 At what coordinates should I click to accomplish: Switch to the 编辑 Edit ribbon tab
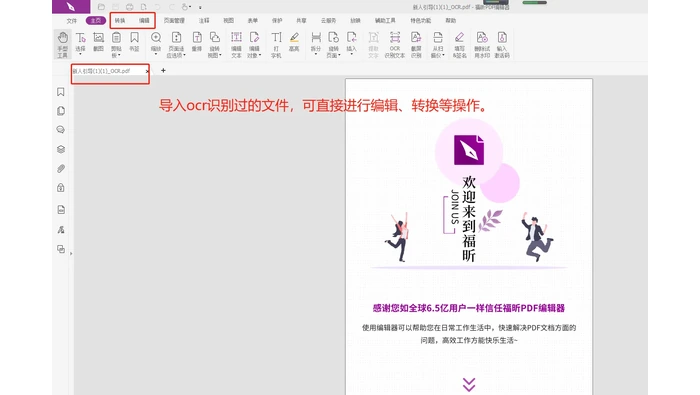(x=144, y=21)
